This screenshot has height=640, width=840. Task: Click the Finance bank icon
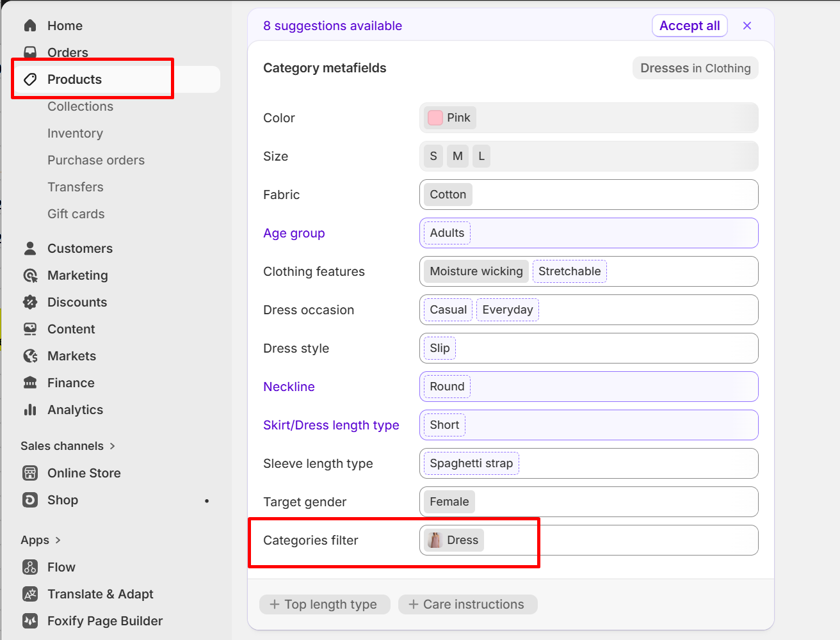tap(30, 383)
